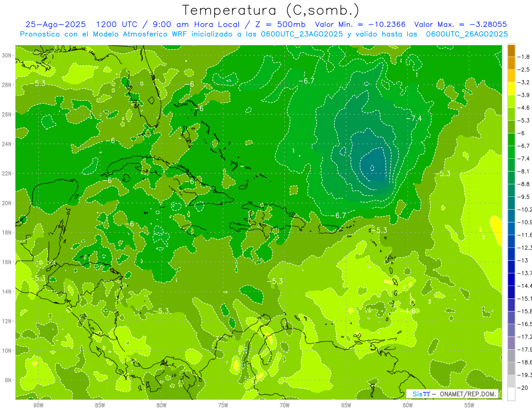Click "Valor Max. = -3.28055" text

[x=460, y=25]
